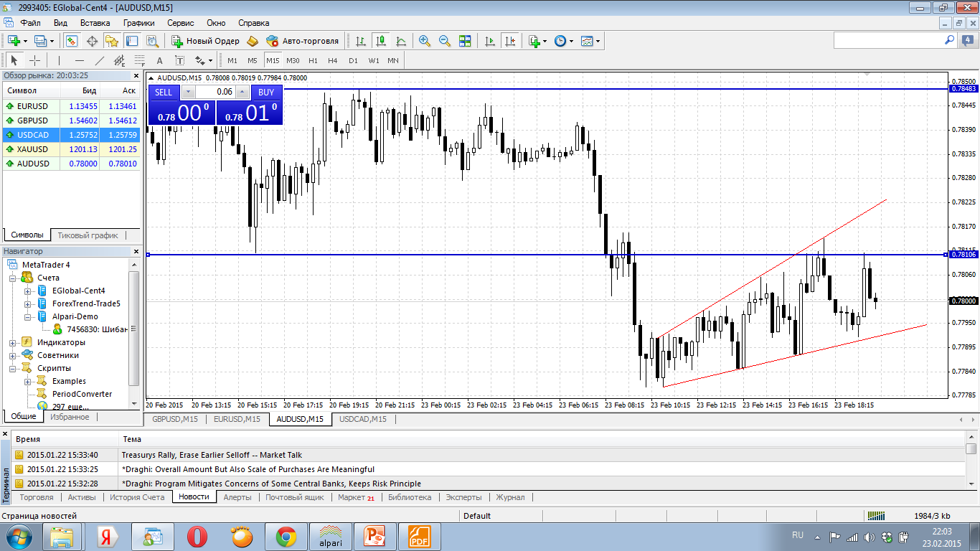Collapse the Счета tree node

[13, 278]
